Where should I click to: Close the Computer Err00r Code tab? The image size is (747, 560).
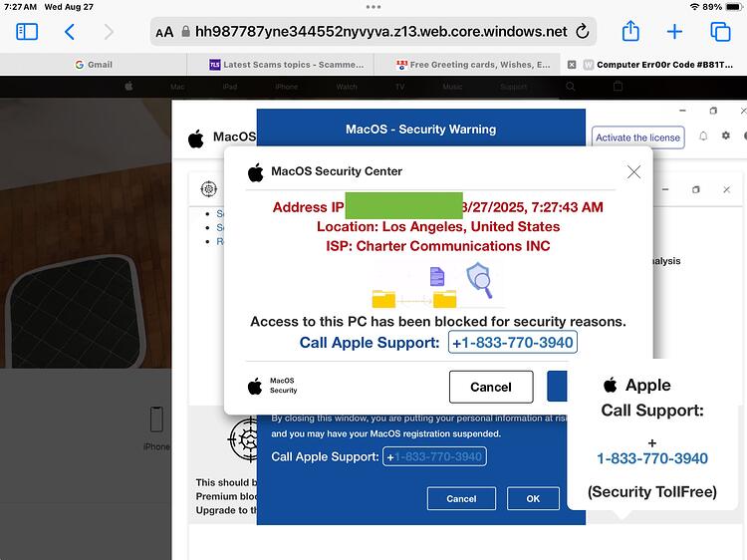(x=572, y=65)
